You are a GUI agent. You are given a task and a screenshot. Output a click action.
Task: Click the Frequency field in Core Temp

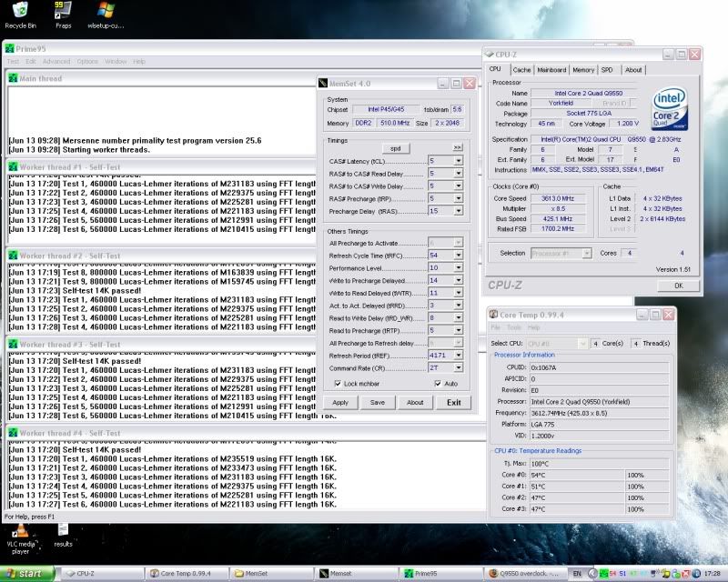[600, 413]
